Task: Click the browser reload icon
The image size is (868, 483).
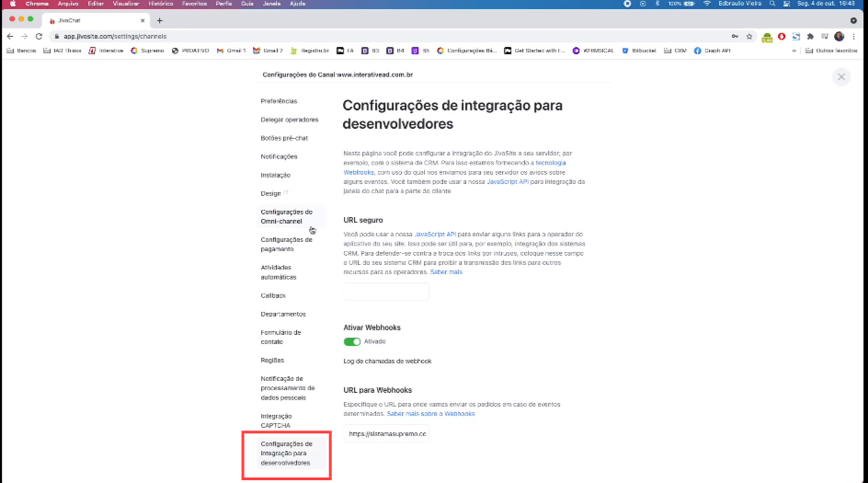Action: click(x=39, y=36)
